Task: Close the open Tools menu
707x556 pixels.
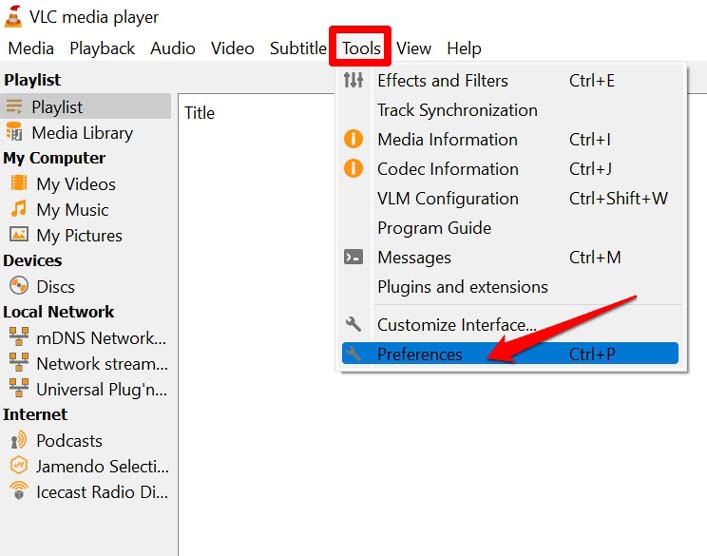Action: 361,48
